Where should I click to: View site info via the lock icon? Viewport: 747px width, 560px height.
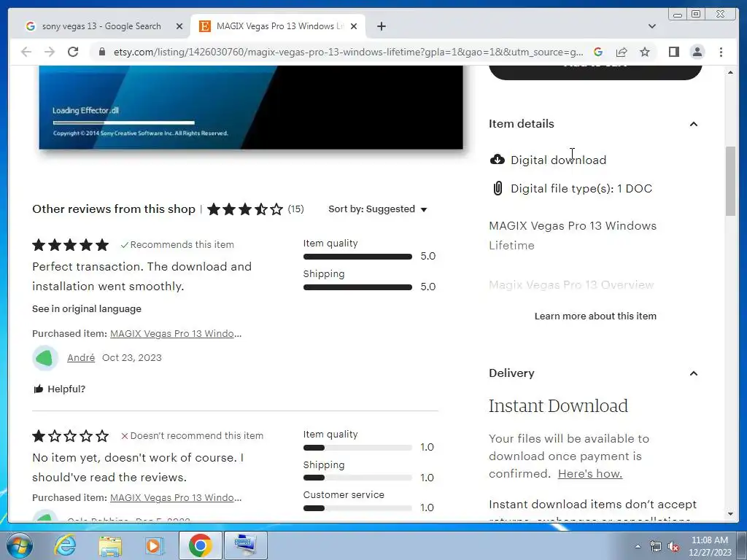(x=101, y=52)
